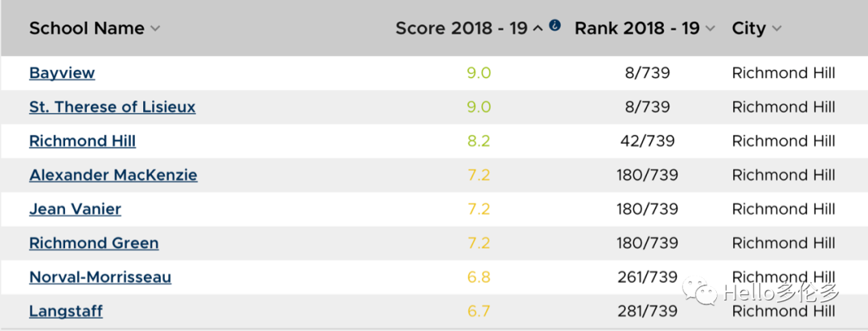Visit the Jean Vanier school link
Screen dimensions: 868x331
76,209
